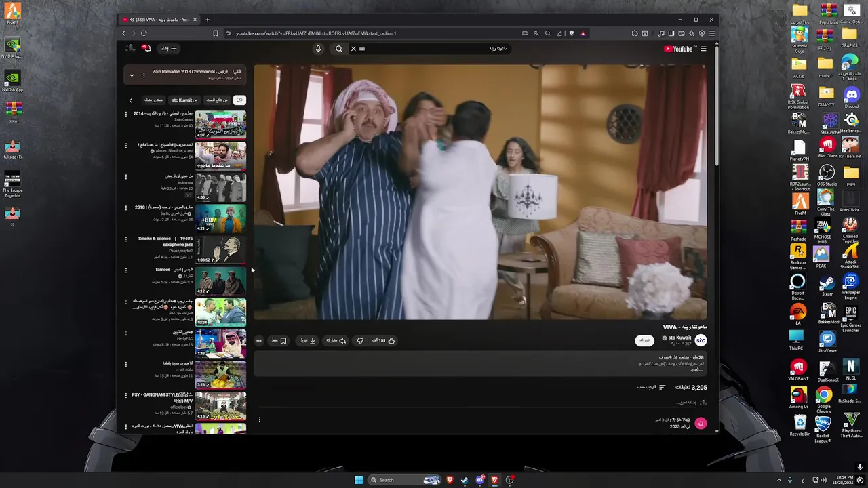The width and height of the screenshot is (868, 488).
Task: Open menu for Smoke & Silence video row
Action: [x=125, y=239]
